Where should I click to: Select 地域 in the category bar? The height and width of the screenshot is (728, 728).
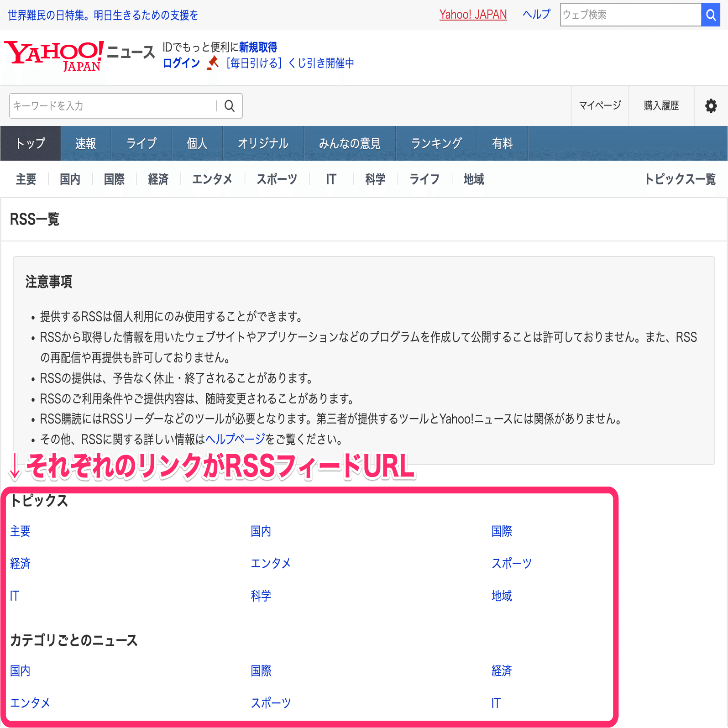coord(474,179)
